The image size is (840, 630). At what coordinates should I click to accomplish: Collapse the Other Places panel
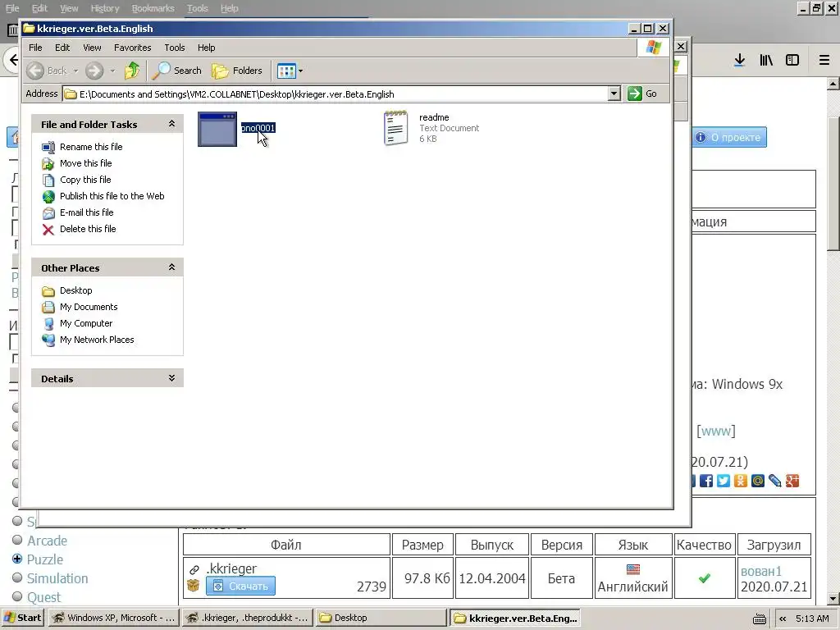tap(172, 267)
